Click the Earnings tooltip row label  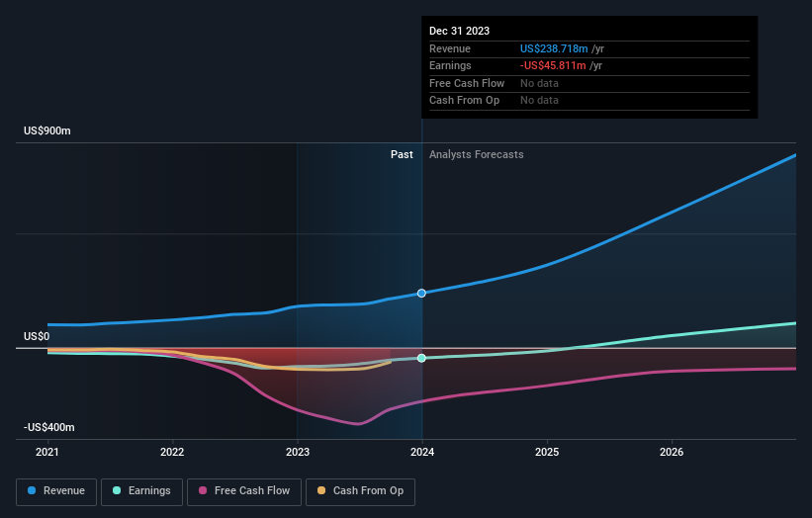[450, 65]
